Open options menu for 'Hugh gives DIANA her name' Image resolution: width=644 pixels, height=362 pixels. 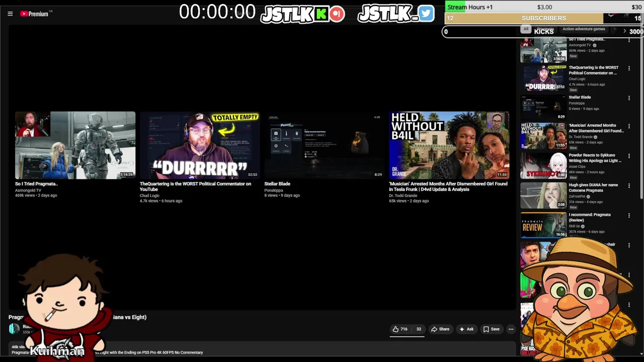pyautogui.click(x=629, y=186)
